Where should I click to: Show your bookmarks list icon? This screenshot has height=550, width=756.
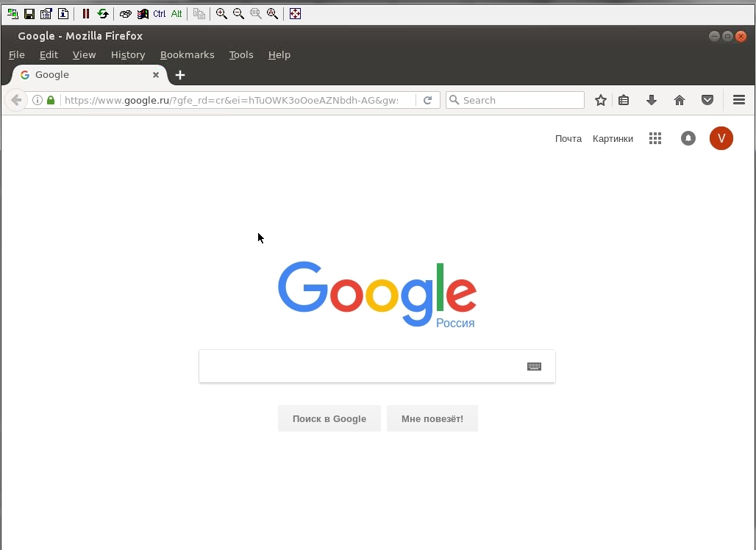[x=624, y=100]
